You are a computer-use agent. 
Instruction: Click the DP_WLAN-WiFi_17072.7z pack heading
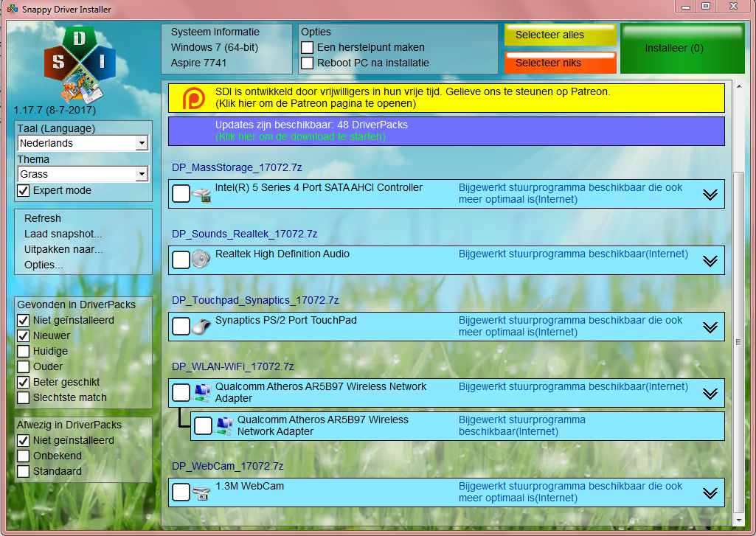(x=233, y=366)
